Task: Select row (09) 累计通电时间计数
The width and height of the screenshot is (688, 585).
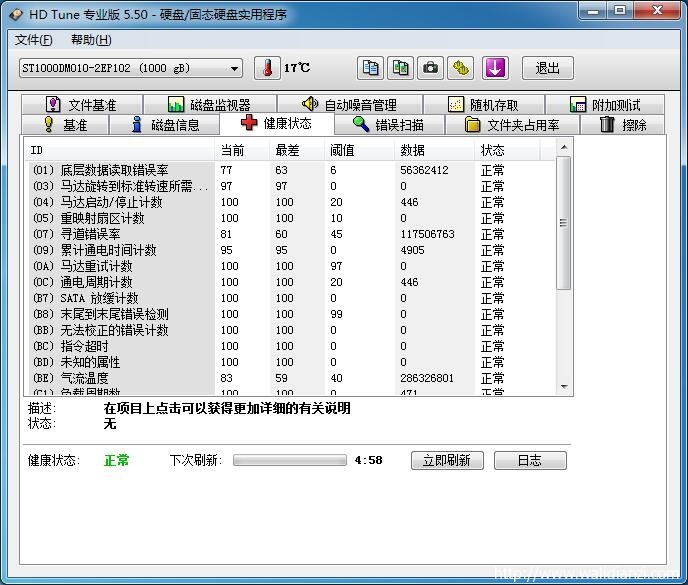Action: [x=291, y=250]
